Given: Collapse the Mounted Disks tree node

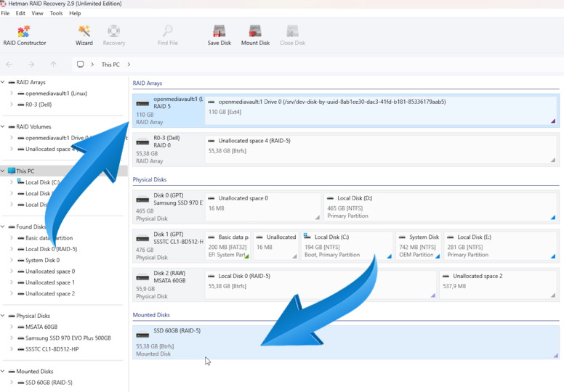Looking at the screenshot, I should 3,371.
